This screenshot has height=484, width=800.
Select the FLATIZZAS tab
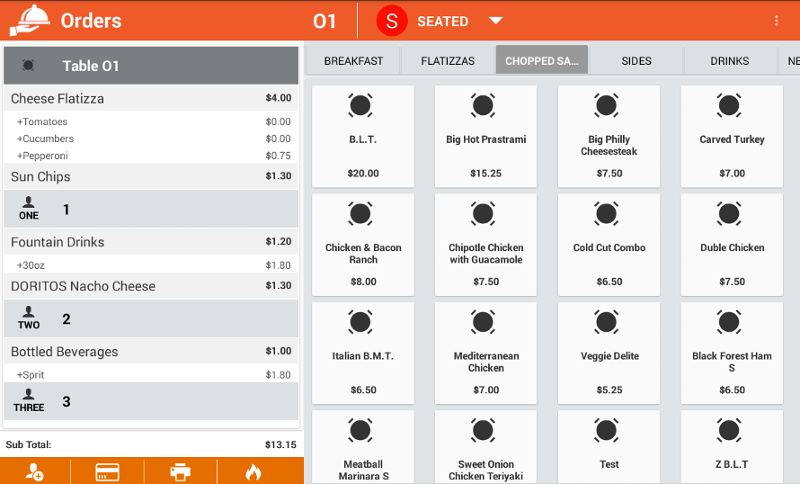click(x=447, y=61)
